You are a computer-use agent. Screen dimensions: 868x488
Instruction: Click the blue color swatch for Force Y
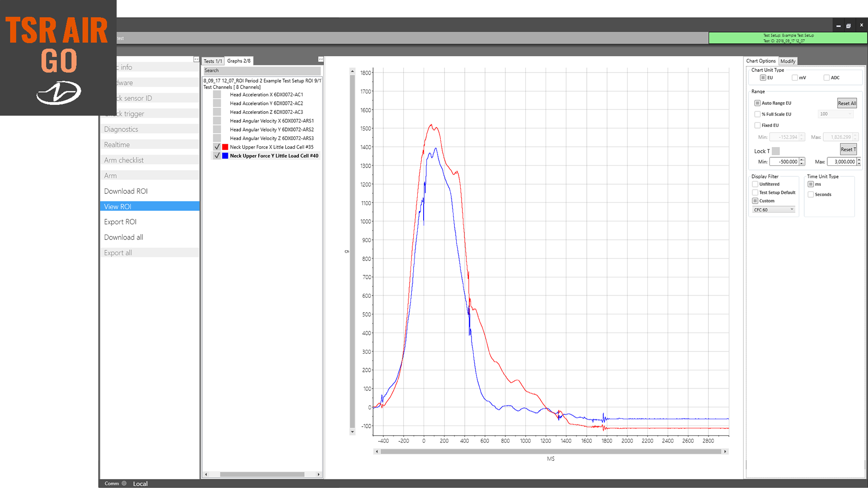[225, 156]
